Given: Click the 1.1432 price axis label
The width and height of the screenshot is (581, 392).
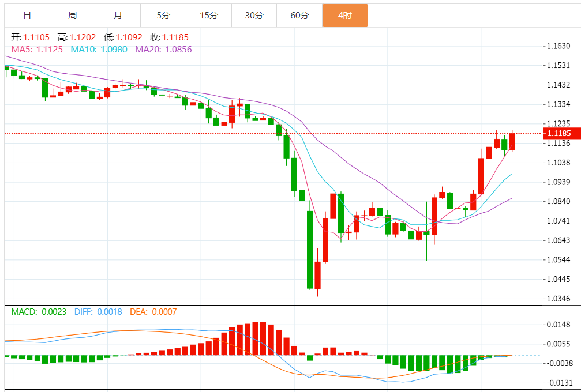Looking at the screenshot, I should pos(558,85).
